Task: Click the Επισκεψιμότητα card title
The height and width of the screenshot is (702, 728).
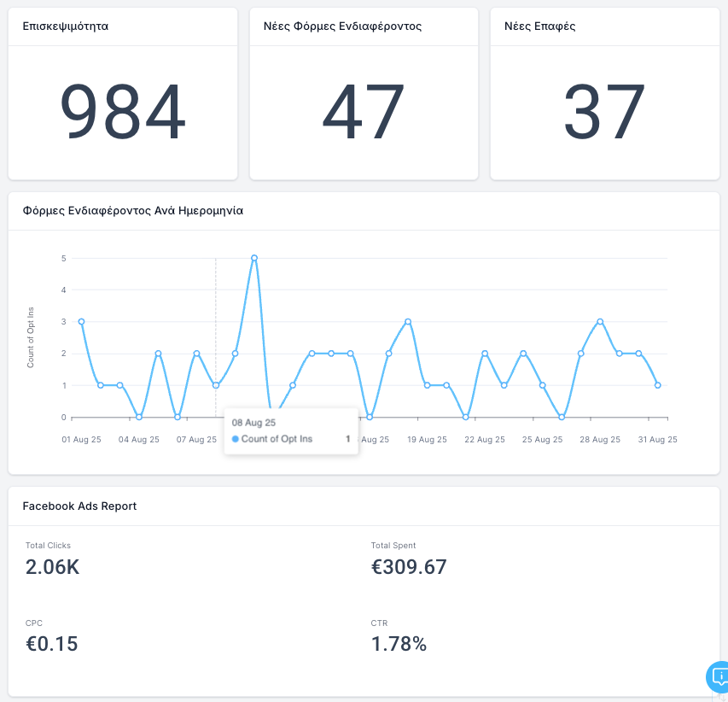Action: click(66, 26)
